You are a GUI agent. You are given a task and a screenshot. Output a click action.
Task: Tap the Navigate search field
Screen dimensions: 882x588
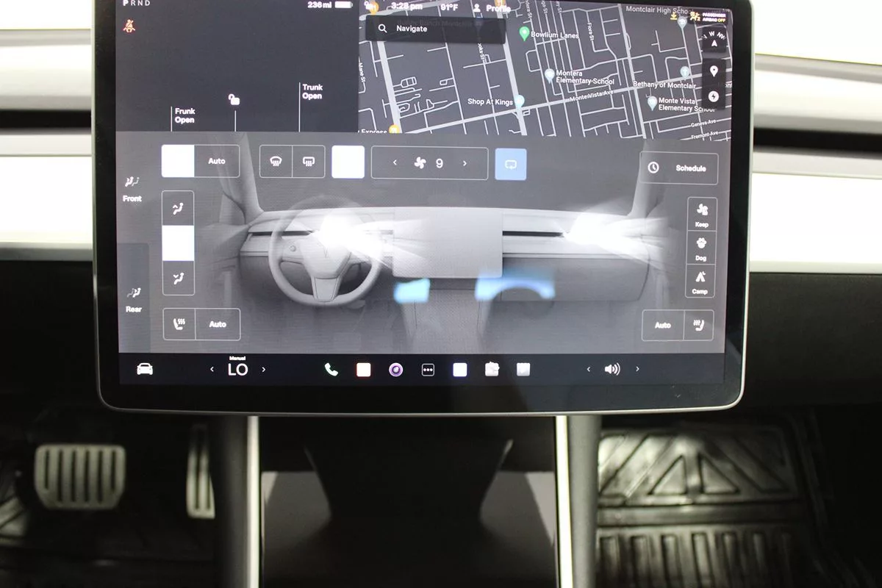[435, 29]
